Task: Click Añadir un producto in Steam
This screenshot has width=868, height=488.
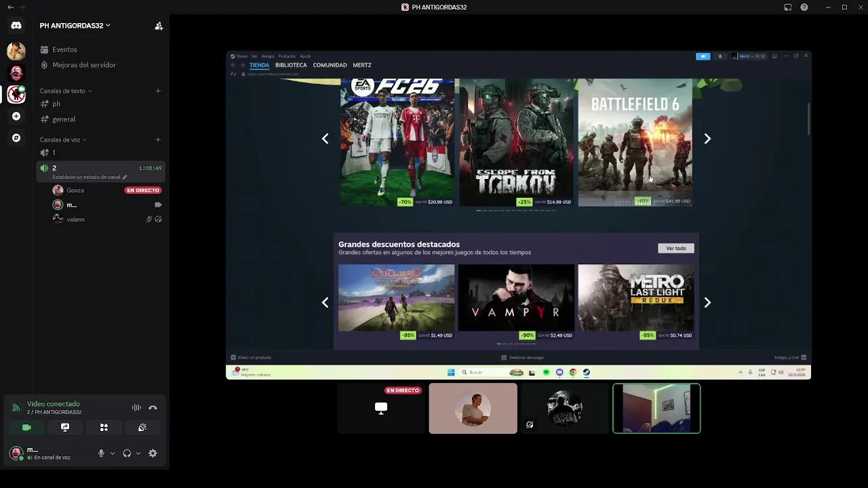Action: pos(251,357)
